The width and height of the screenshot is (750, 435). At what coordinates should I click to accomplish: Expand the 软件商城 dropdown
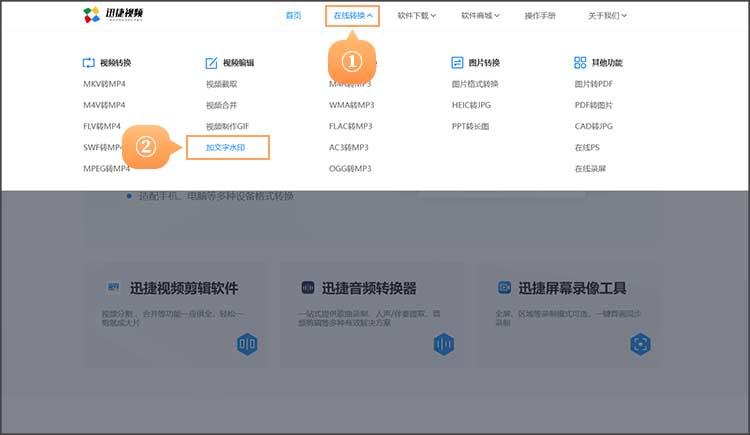480,16
